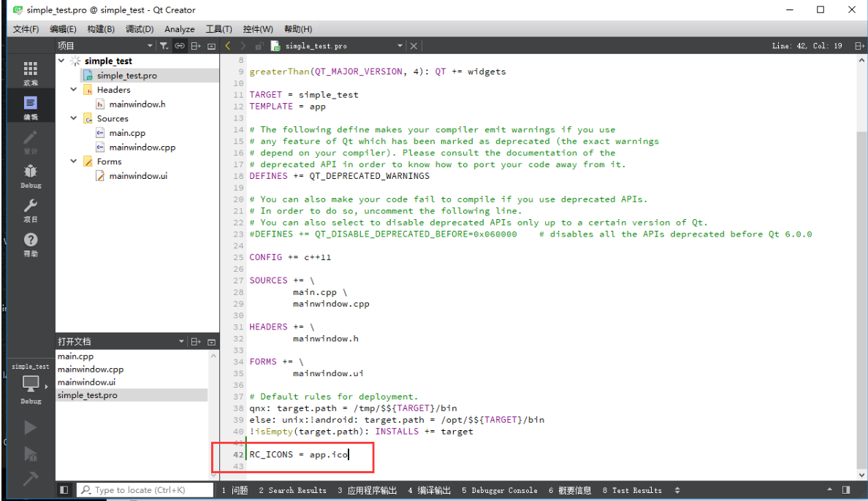Toggle the left sidebar visibility
The height and width of the screenshot is (501, 868).
(64, 490)
